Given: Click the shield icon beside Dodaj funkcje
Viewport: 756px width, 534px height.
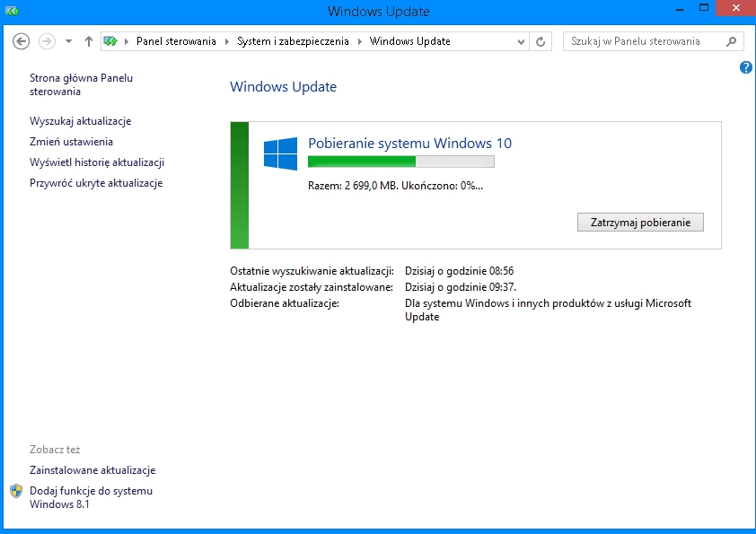Looking at the screenshot, I should 16,491.
